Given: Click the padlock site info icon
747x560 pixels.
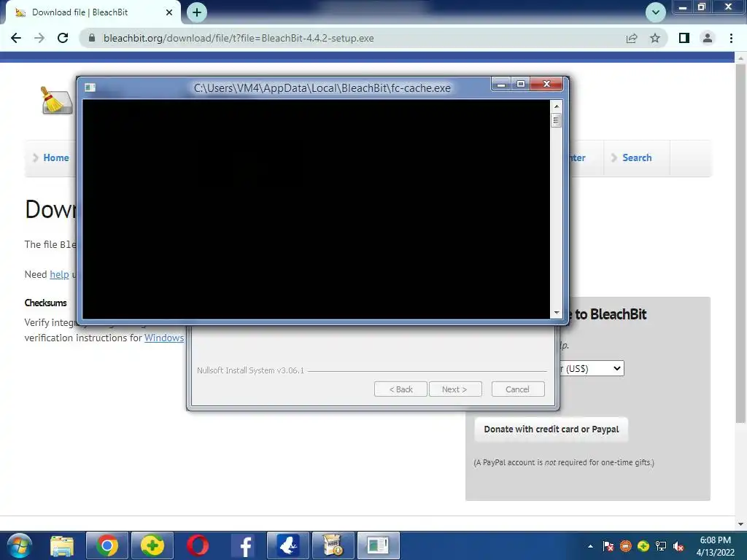Looking at the screenshot, I should point(92,38).
